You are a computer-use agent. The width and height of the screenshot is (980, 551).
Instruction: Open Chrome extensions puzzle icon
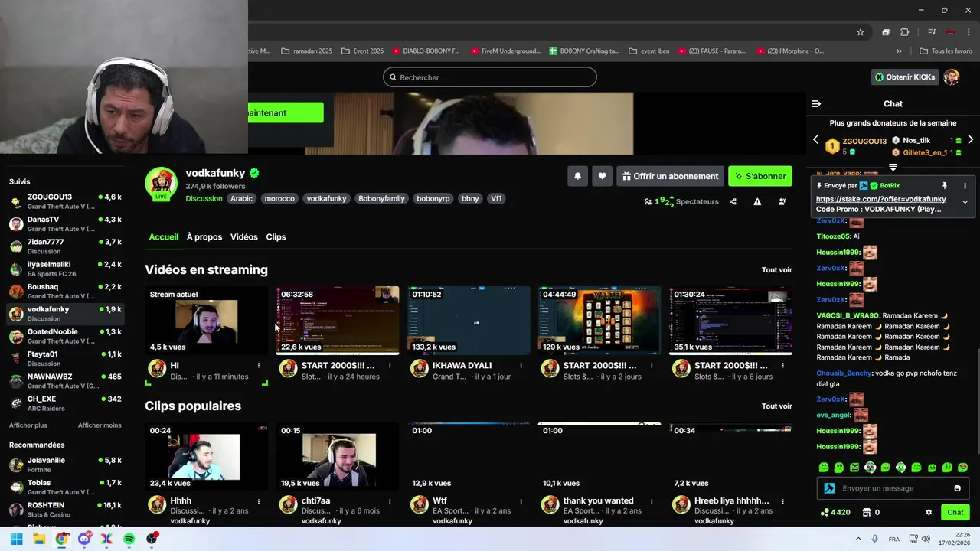coord(904,32)
